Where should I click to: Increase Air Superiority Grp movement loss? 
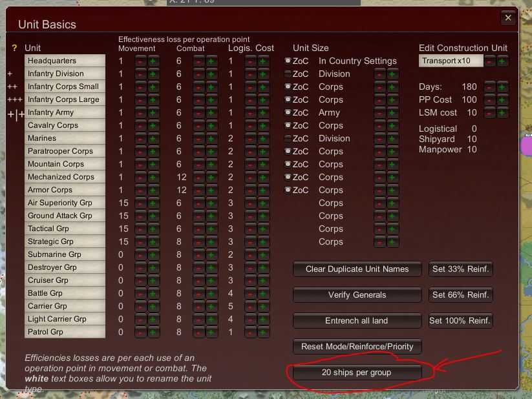(x=153, y=203)
